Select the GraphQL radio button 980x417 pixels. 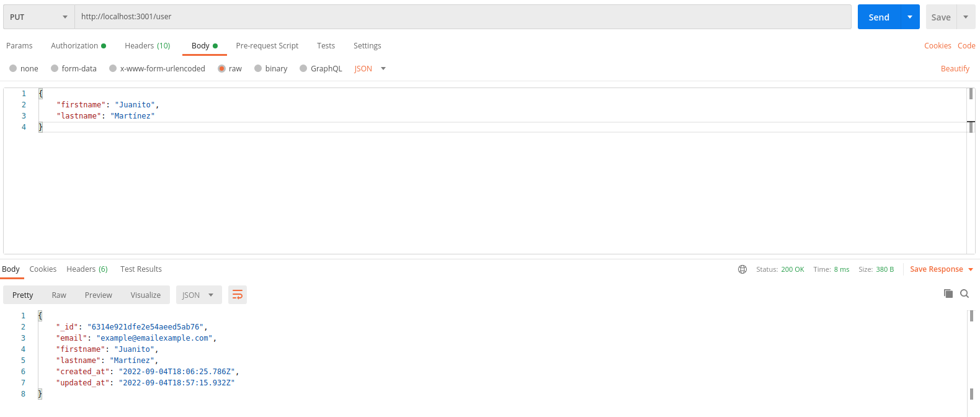303,69
